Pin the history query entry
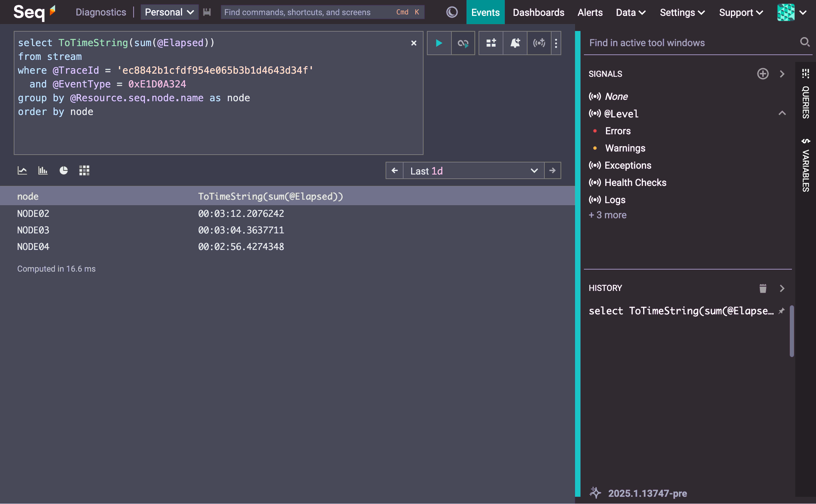Image resolution: width=816 pixels, height=504 pixels. [782, 311]
